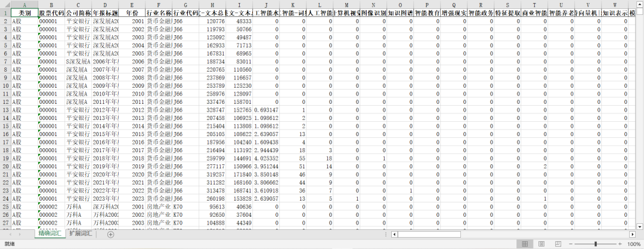
Task: Select the 知识图谱 header cell
Action: coord(401,13)
